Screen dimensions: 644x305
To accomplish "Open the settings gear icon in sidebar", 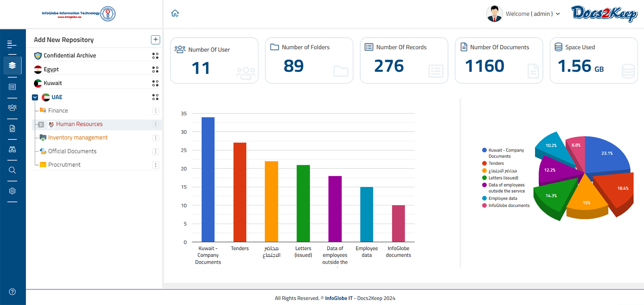I will [12, 191].
